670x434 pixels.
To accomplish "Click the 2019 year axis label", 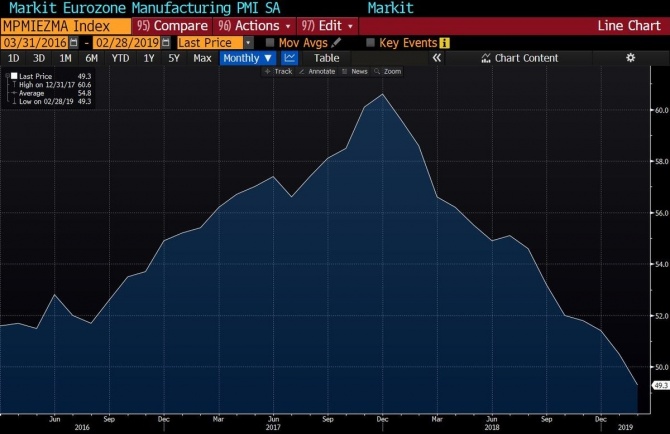I will (625, 428).
